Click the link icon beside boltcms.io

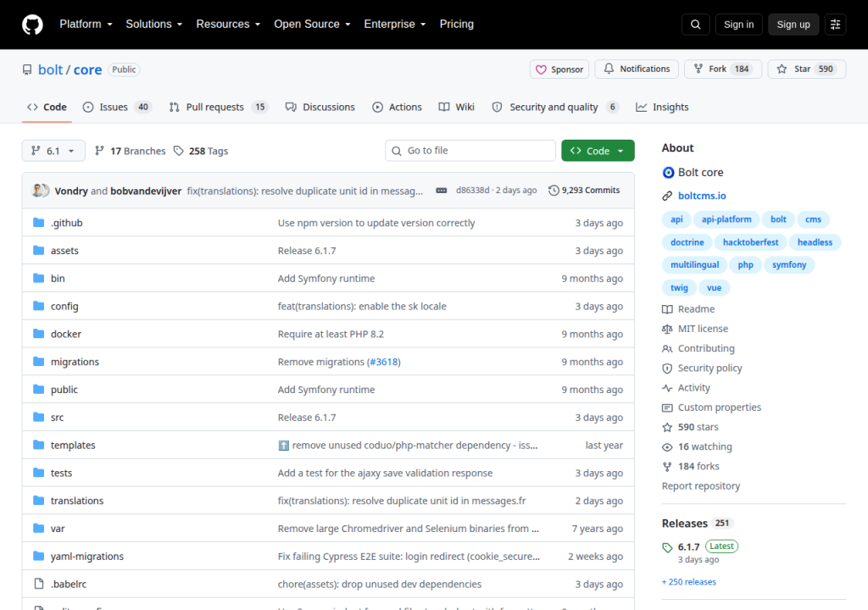pyautogui.click(x=667, y=196)
